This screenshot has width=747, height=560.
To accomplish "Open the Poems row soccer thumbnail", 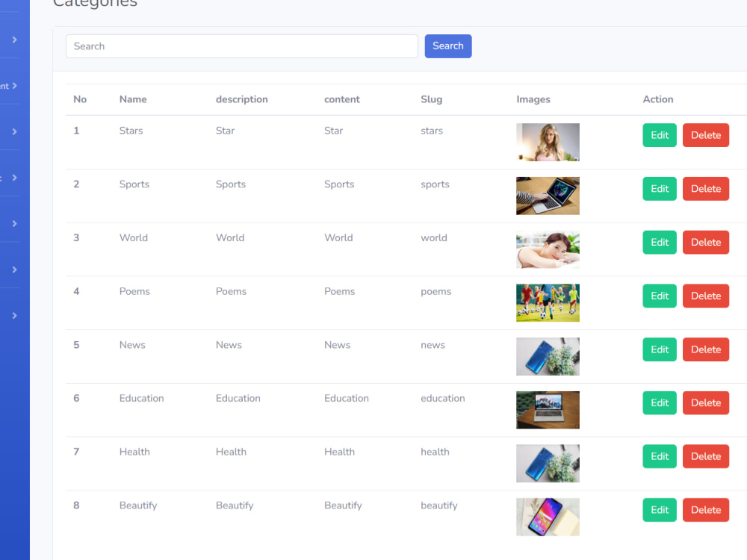I will pyautogui.click(x=548, y=303).
